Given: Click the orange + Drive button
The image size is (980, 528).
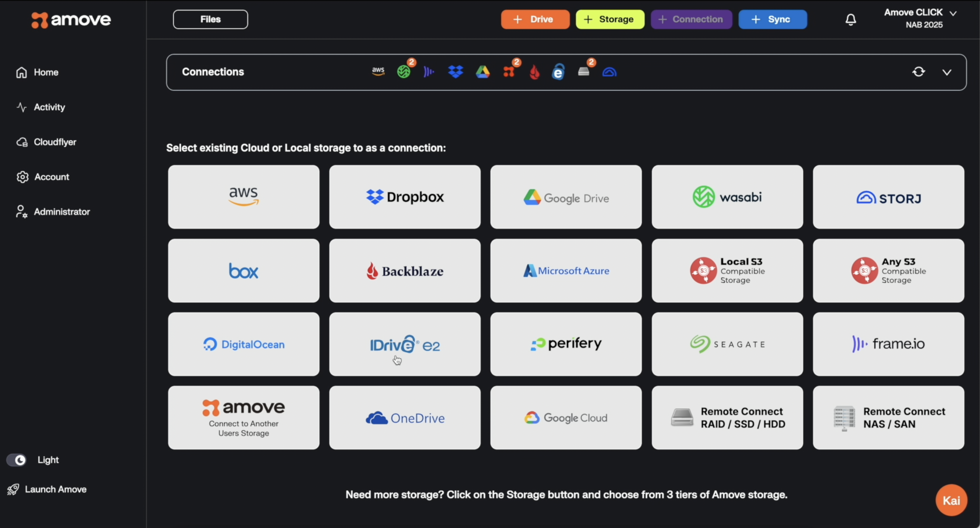Looking at the screenshot, I should [x=535, y=20].
